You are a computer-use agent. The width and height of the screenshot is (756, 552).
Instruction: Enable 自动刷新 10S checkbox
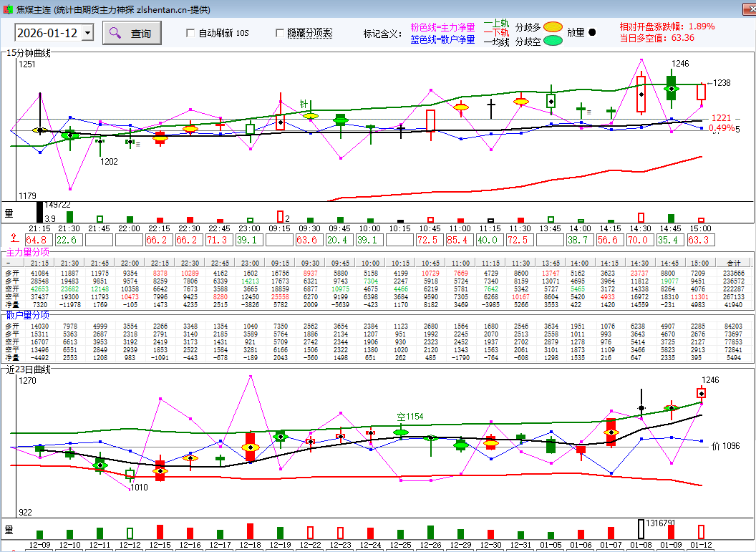(x=190, y=33)
